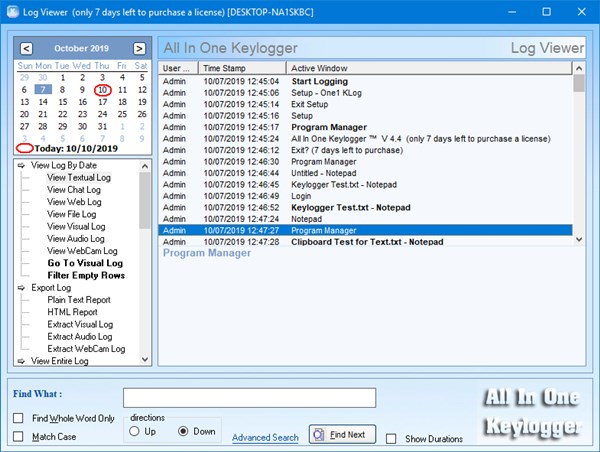
Task: Enable Find Whole Word Only checkbox
Action: click(x=18, y=418)
